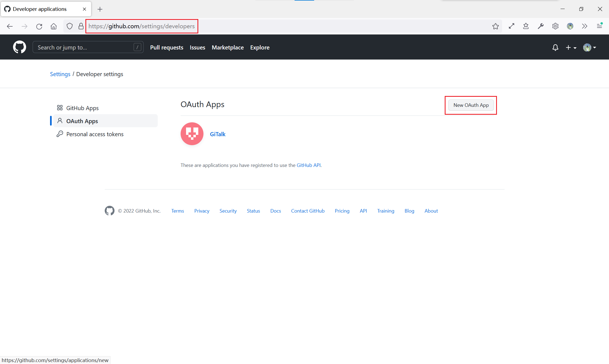The width and height of the screenshot is (609, 364).
Task: Open the user avatar dropdown menu
Action: (x=589, y=48)
